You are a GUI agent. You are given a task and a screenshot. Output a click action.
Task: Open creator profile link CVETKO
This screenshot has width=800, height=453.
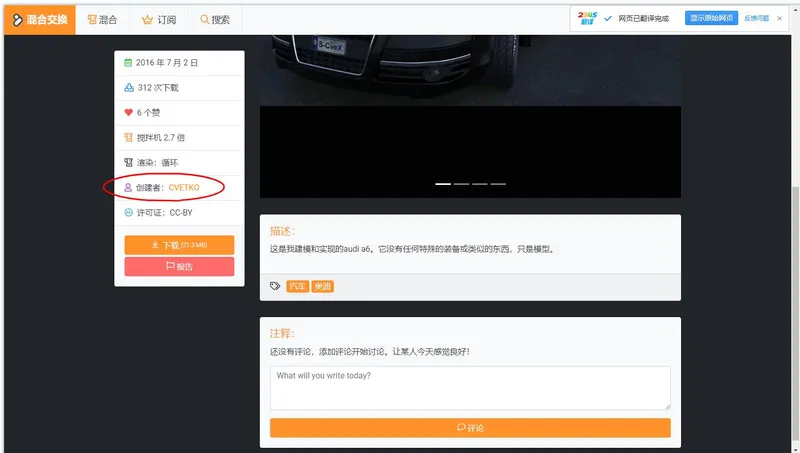184,188
